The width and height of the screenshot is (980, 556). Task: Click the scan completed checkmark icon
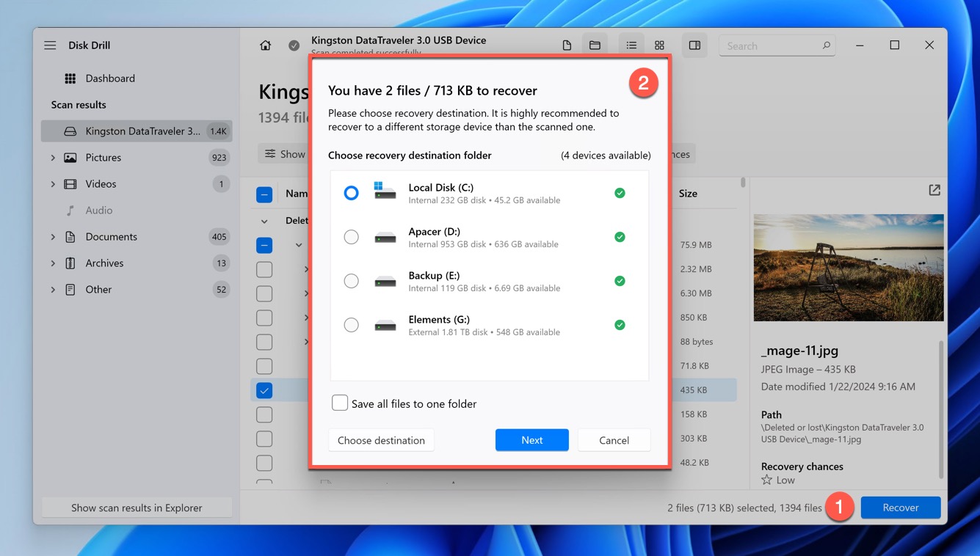point(294,45)
